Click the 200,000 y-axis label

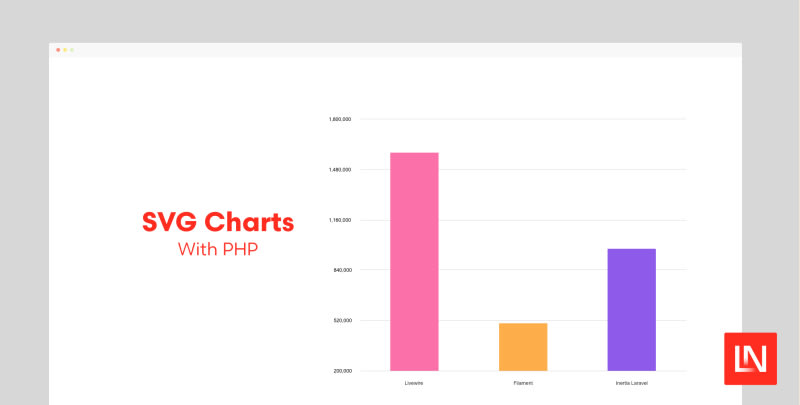pyautogui.click(x=341, y=371)
